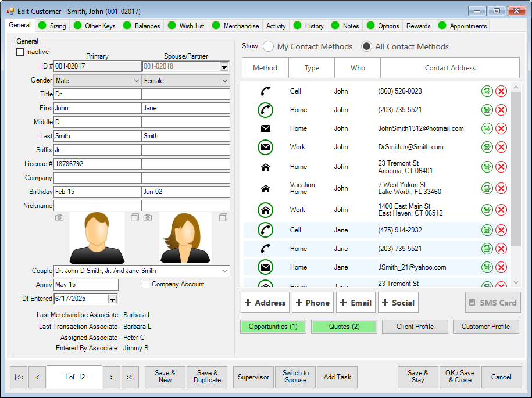
Task: Click the Switch to Spouse button
Action: pos(295,377)
